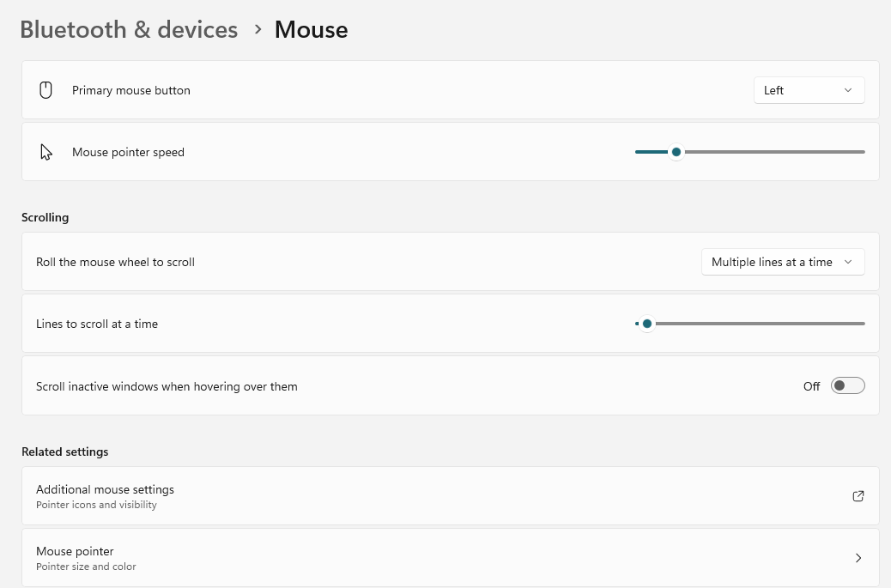
Task: Click the Mouse page title in breadcrumb
Action: coord(311,30)
